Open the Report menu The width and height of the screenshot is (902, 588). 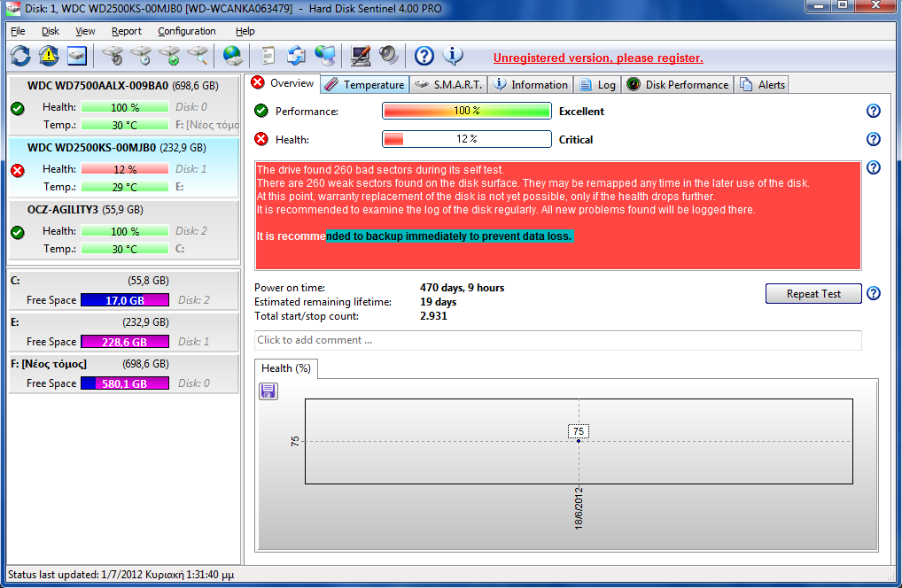(x=127, y=31)
